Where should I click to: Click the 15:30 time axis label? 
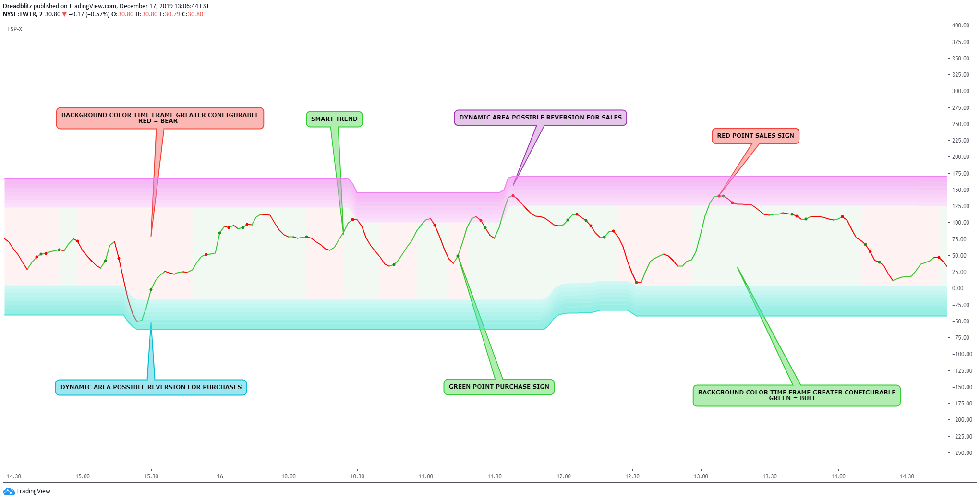tap(151, 476)
